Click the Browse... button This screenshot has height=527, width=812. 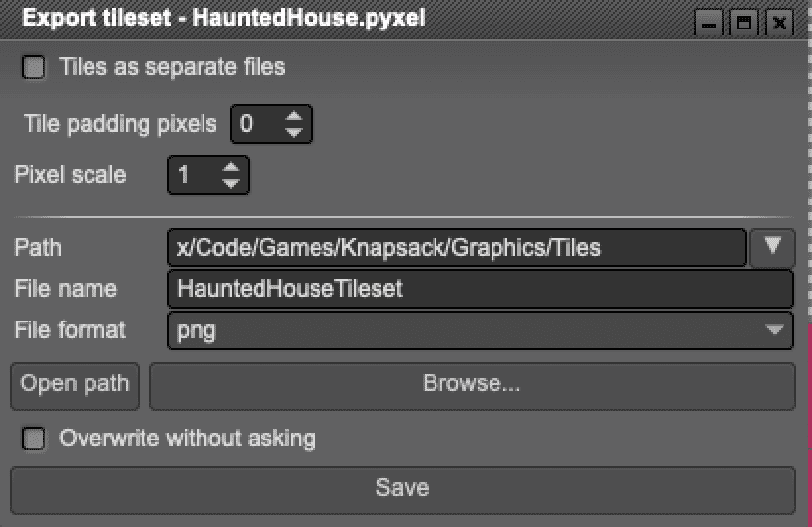coord(472,384)
